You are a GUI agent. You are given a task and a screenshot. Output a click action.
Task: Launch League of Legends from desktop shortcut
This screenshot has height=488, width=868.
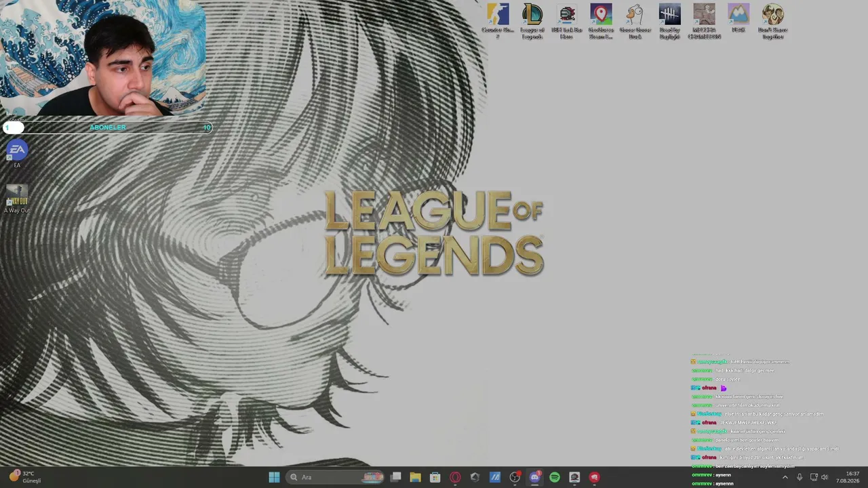pos(532,21)
